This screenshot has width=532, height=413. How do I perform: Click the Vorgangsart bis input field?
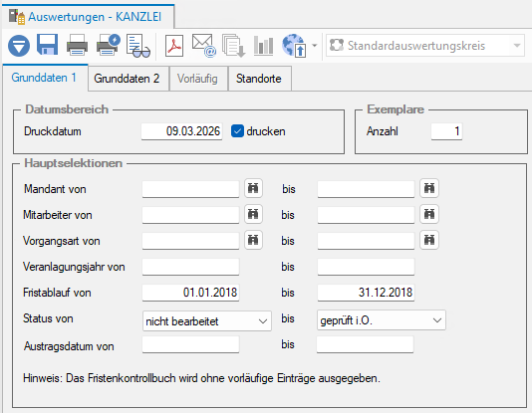point(366,241)
